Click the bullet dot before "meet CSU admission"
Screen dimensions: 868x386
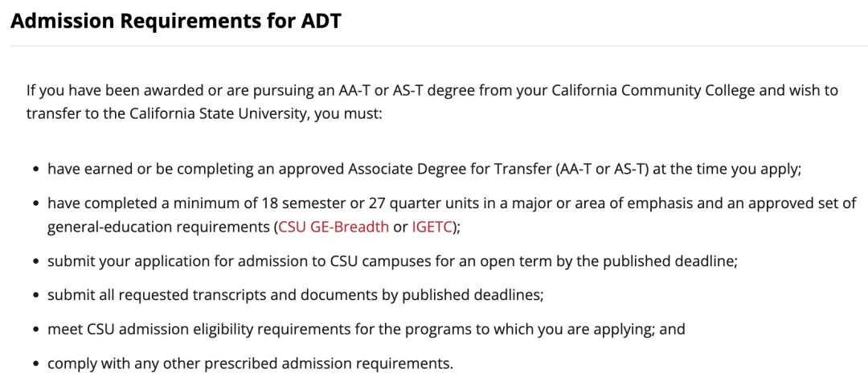(36, 331)
